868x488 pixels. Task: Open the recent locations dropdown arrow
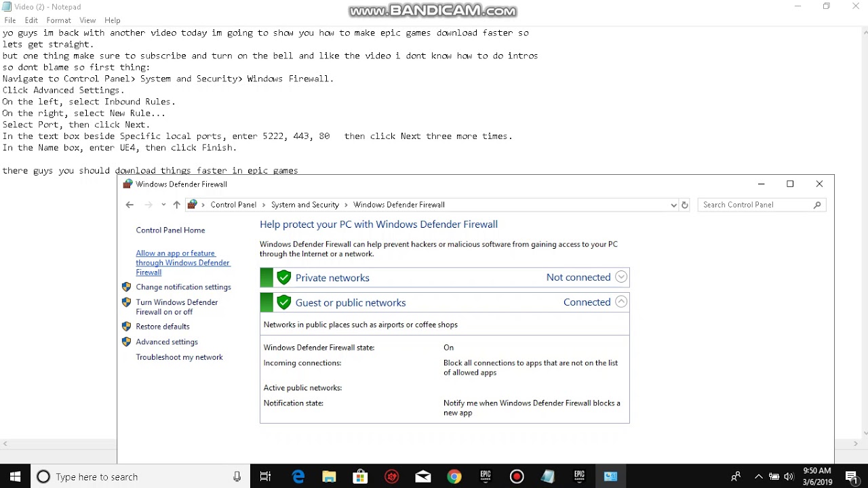point(163,205)
